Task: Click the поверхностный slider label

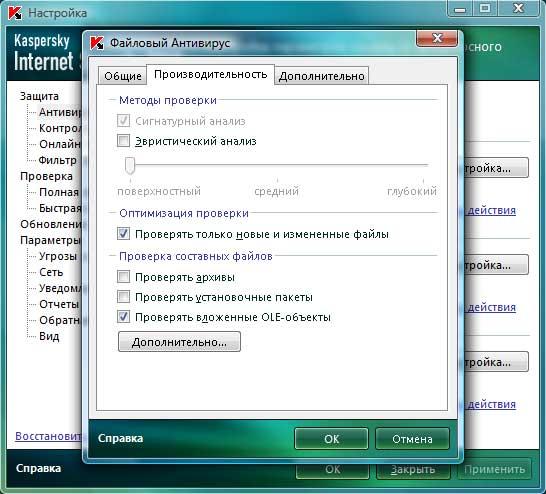Action: [159, 191]
